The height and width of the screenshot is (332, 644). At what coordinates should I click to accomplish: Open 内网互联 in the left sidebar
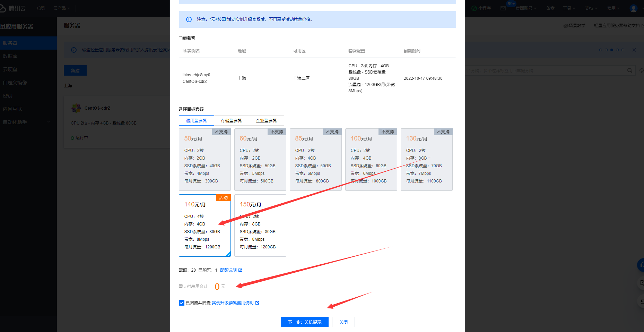coord(28,109)
